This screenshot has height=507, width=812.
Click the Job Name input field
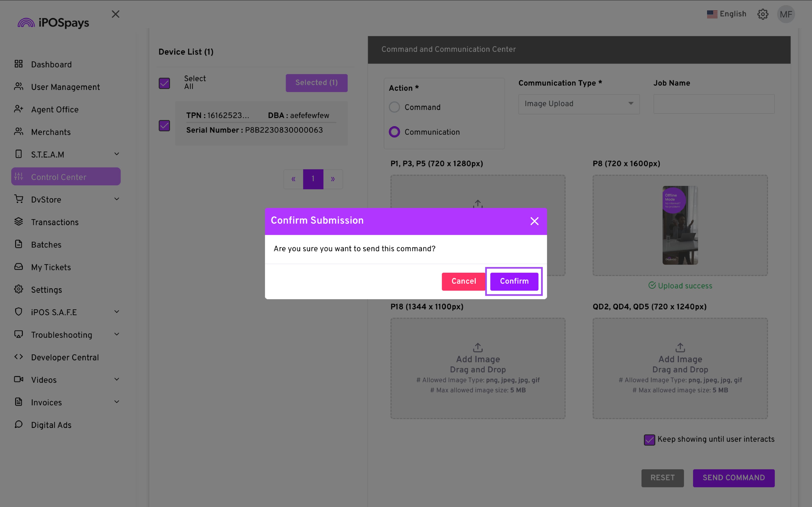pos(714,104)
